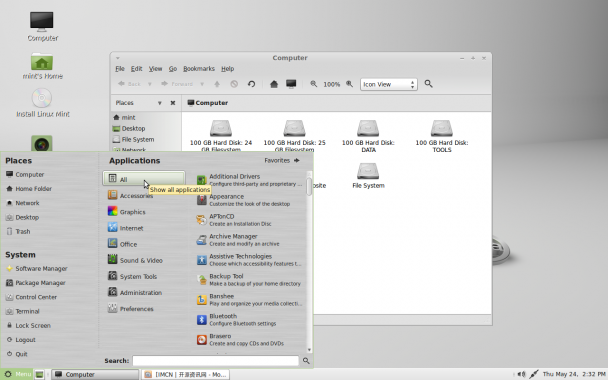Select the Internet category

(143, 228)
